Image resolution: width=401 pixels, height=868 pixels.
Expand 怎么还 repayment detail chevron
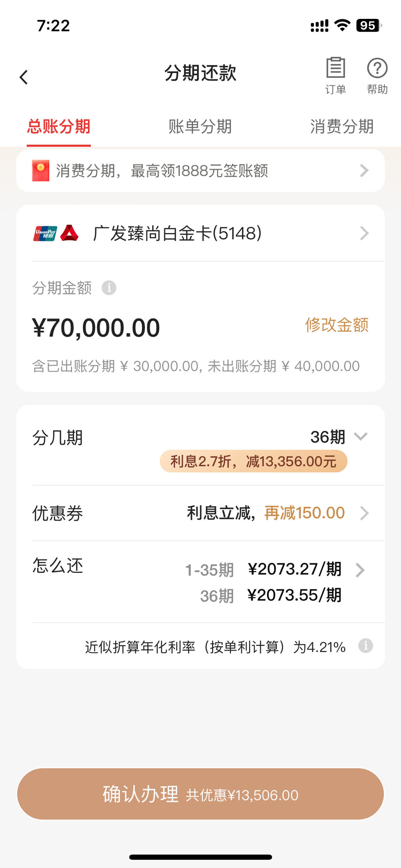pos(360,570)
